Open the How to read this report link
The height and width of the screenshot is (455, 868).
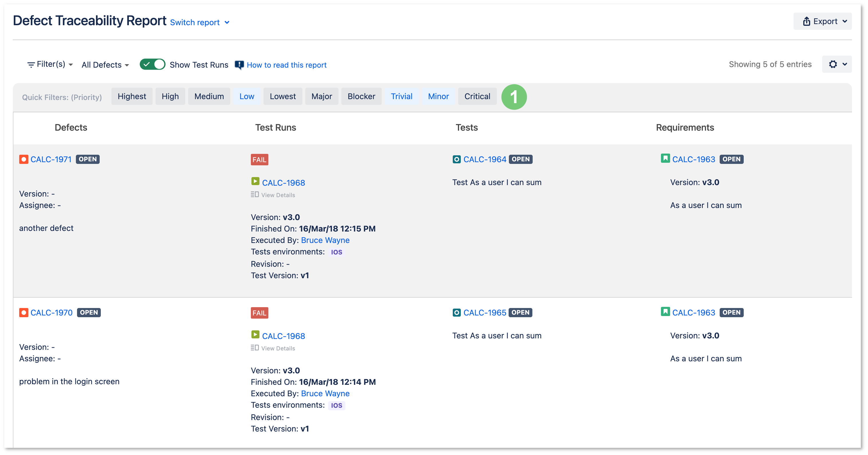(x=286, y=65)
